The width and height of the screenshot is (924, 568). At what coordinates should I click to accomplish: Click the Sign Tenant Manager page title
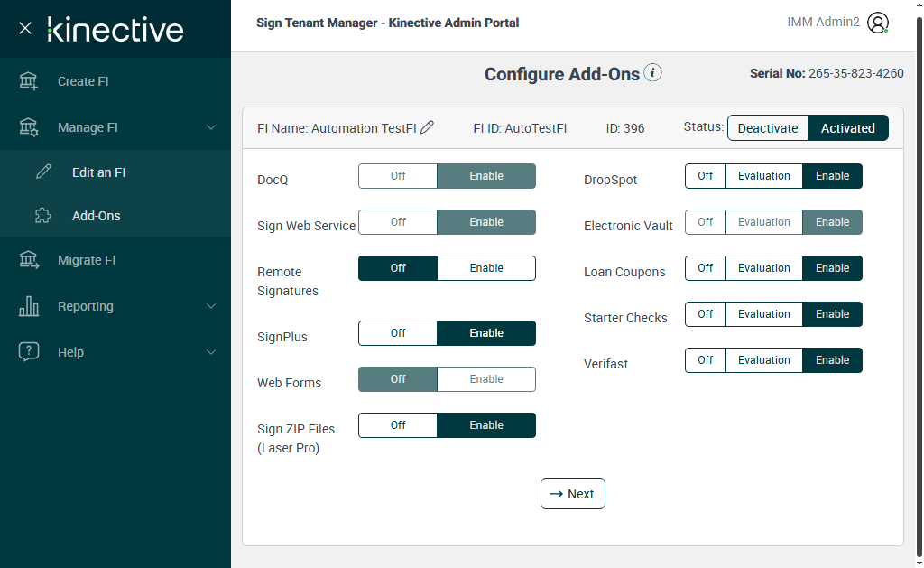tap(387, 23)
